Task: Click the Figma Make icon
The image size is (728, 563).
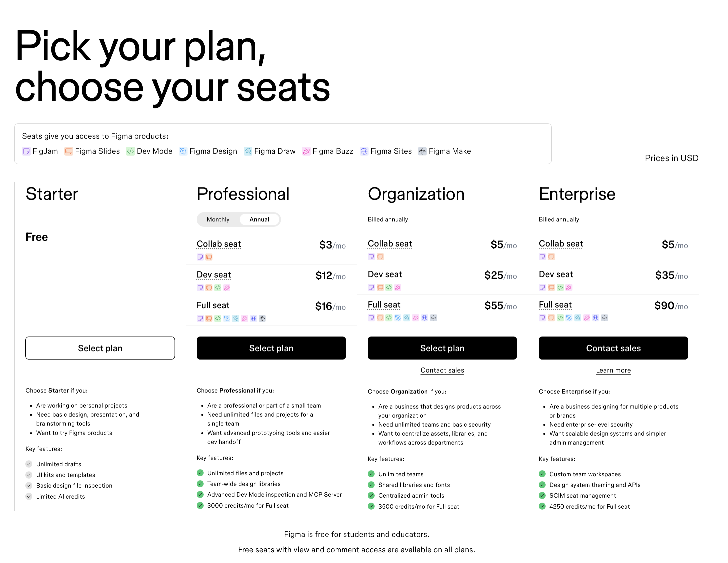Action: click(422, 151)
